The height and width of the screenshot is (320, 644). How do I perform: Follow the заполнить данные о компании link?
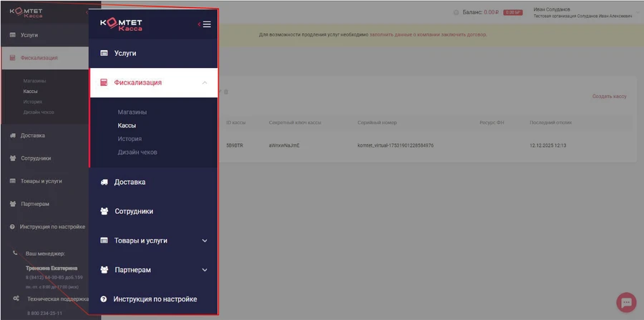point(401,34)
